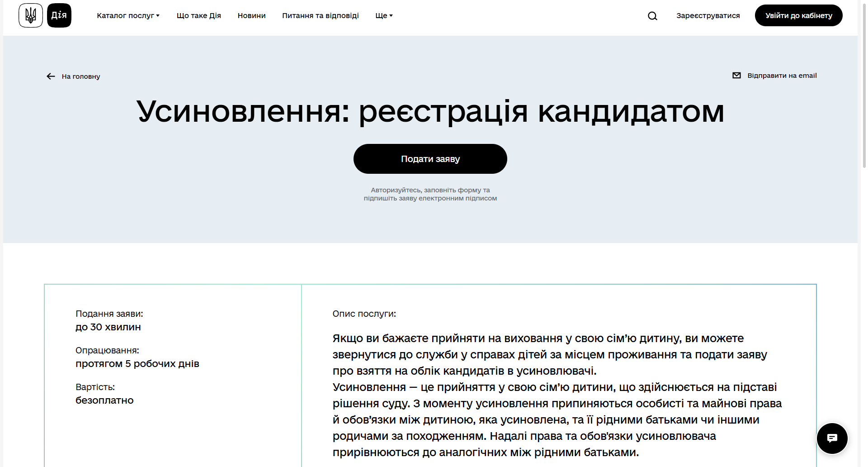Click the heading Усиновлення: реєстрація кандидатом
This screenshot has width=868, height=467.
click(x=430, y=111)
